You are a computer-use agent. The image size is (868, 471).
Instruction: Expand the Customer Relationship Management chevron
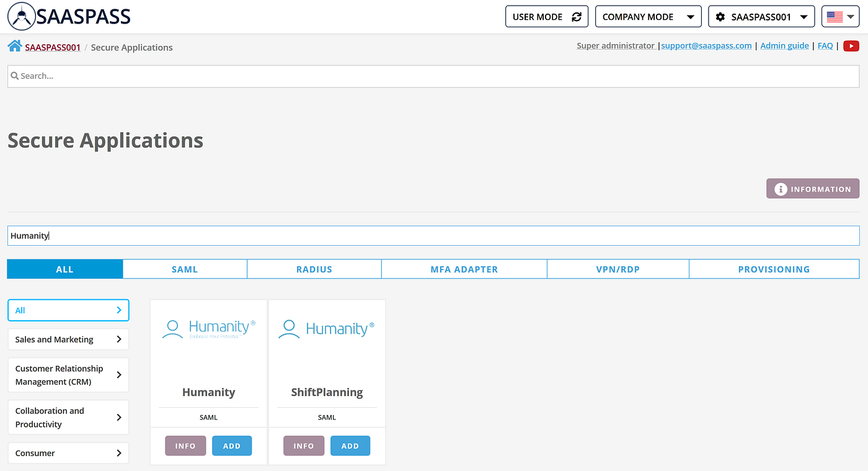pos(119,375)
